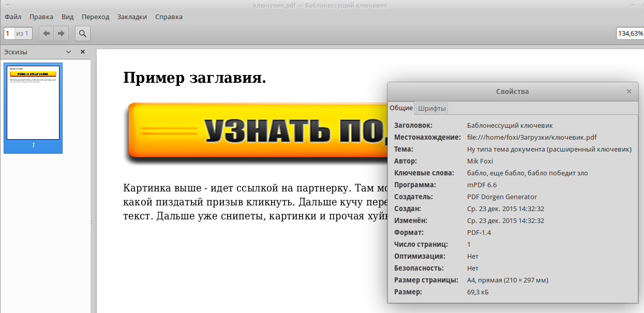
Task: Open the window menu arrow at top-left corner
Action: pos(7,5)
